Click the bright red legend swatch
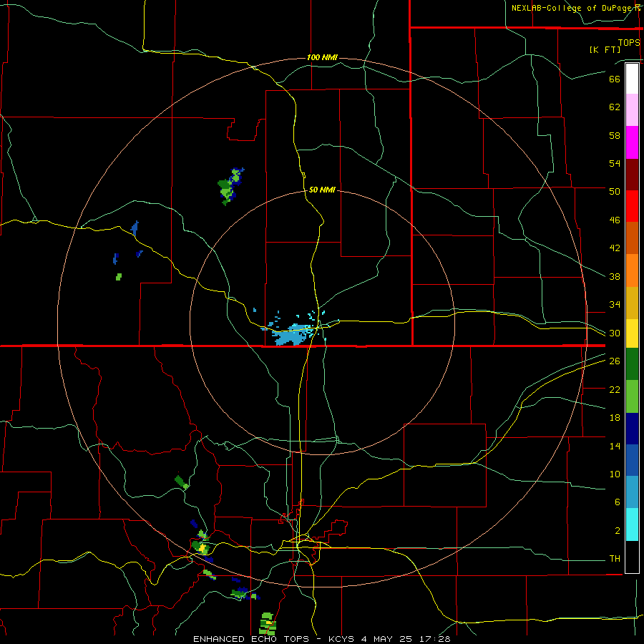The width and height of the screenshot is (644, 644). [632, 206]
